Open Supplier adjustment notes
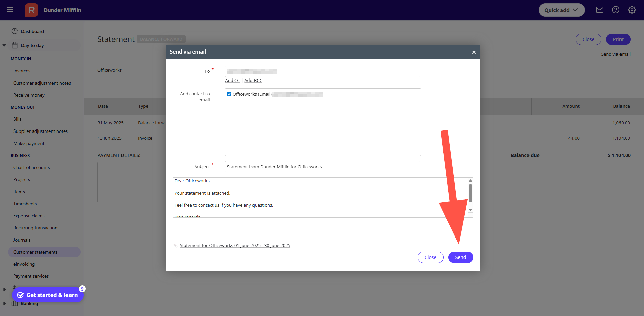 point(41,131)
